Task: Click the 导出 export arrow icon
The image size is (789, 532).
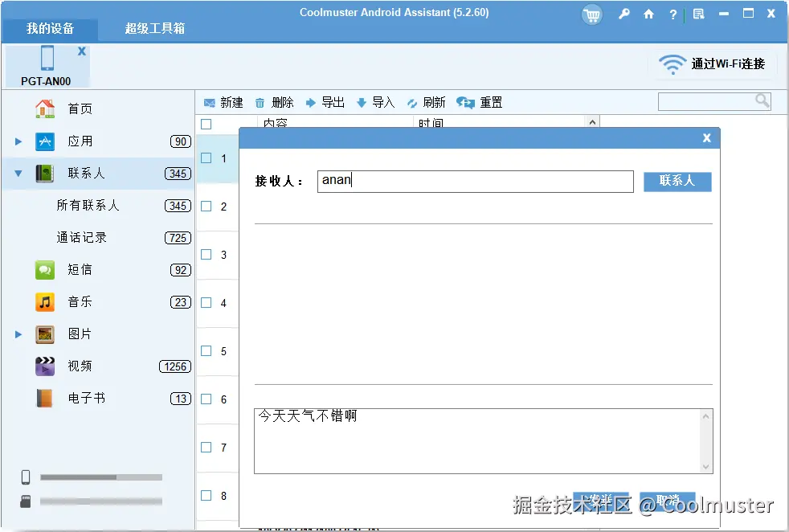Action: 310,103
